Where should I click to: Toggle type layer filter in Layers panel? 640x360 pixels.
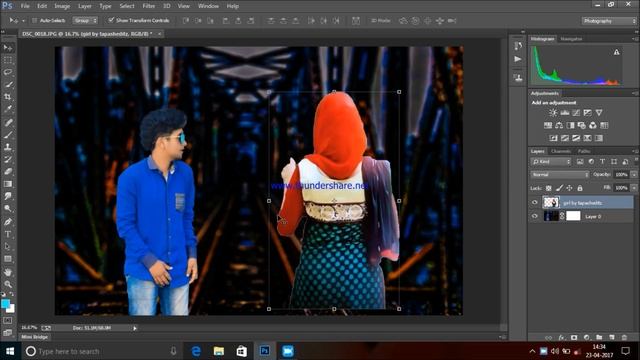coord(602,162)
